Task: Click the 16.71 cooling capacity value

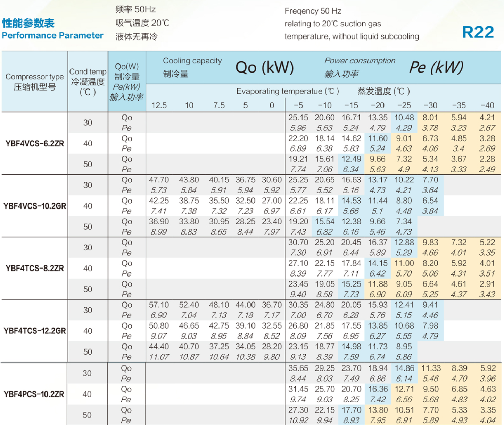Action: click(351, 118)
